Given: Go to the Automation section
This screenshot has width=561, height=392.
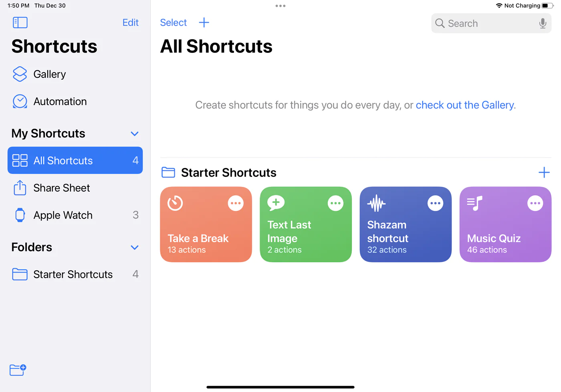Looking at the screenshot, I should [60, 101].
